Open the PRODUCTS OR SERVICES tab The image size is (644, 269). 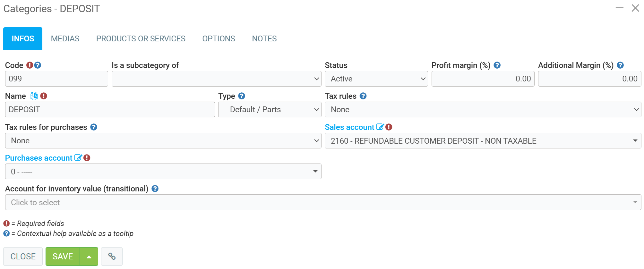pyautogui.click(x=141, y=38)
